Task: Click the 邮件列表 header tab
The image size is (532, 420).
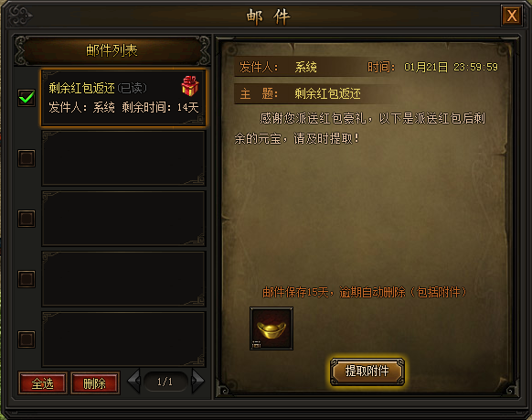Action: click(112, 50)
